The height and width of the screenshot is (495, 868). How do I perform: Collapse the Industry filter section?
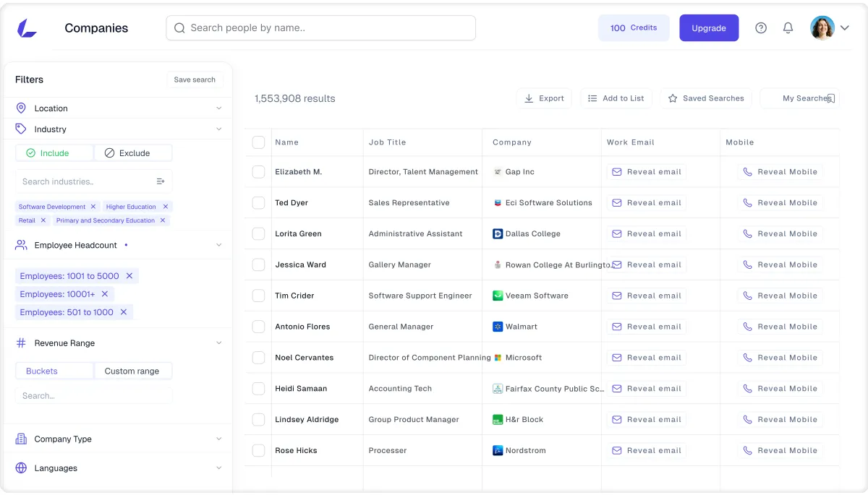[x=218, y=129]
